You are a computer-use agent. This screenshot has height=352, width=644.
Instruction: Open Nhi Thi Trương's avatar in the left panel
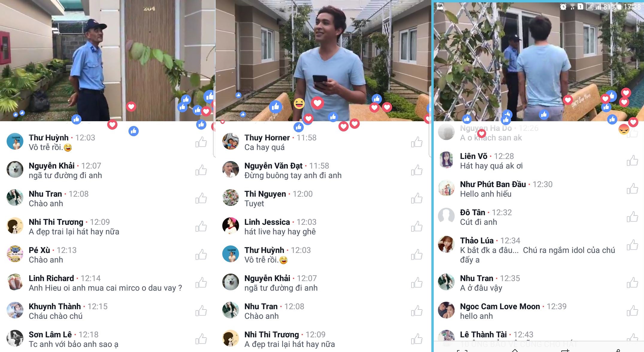tap(15, 226)
